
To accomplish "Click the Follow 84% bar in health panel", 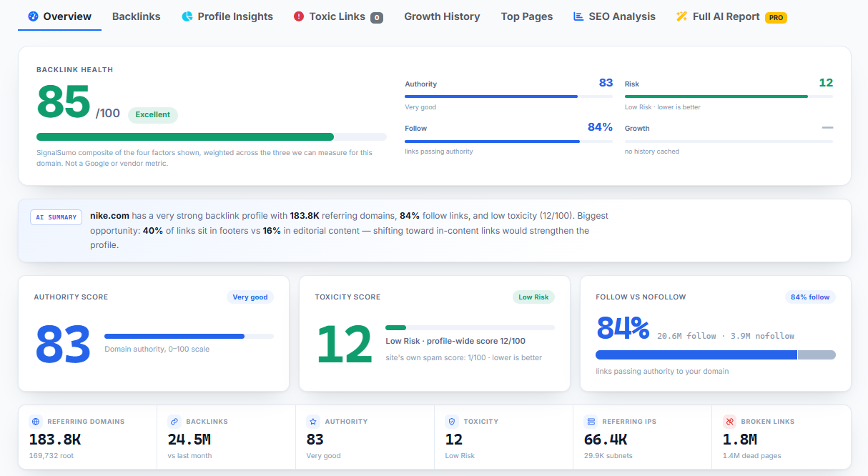I will 508,141.
